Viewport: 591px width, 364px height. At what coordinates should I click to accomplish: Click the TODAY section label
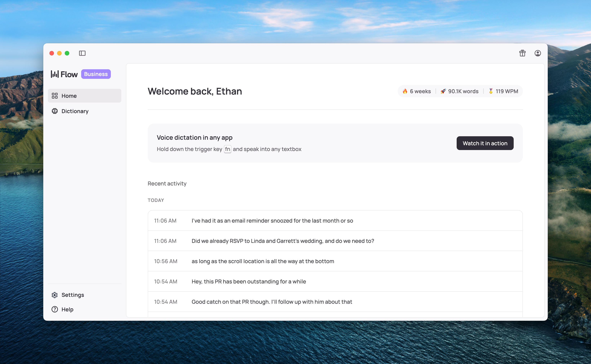point(156,200)
